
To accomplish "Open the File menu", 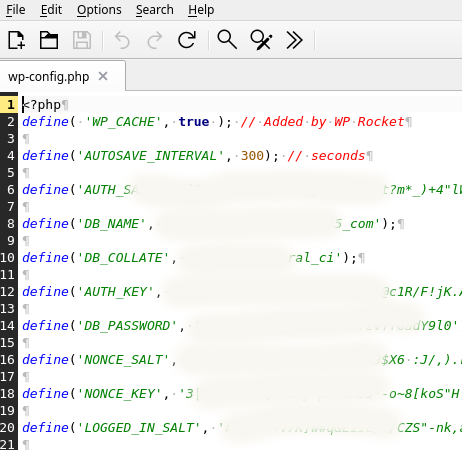I will (x=16, y=10).
